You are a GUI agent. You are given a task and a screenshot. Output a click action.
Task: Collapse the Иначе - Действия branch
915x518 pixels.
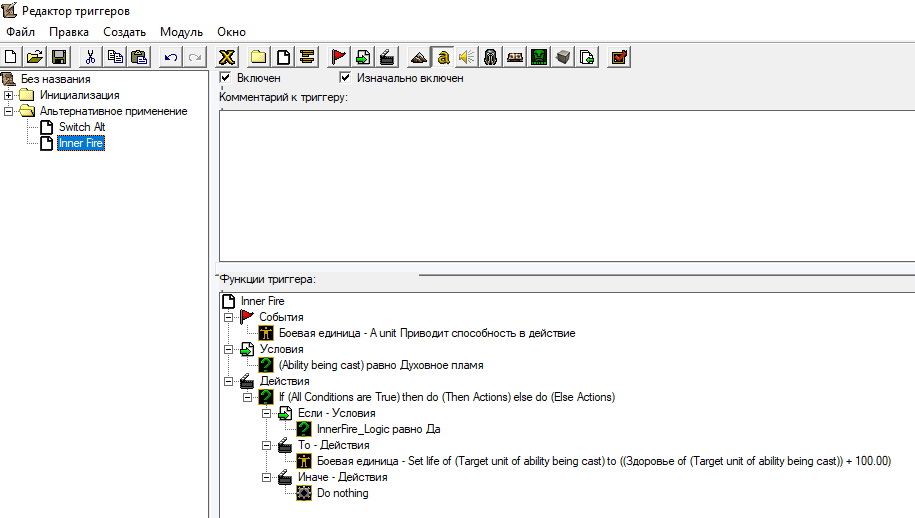267,477
